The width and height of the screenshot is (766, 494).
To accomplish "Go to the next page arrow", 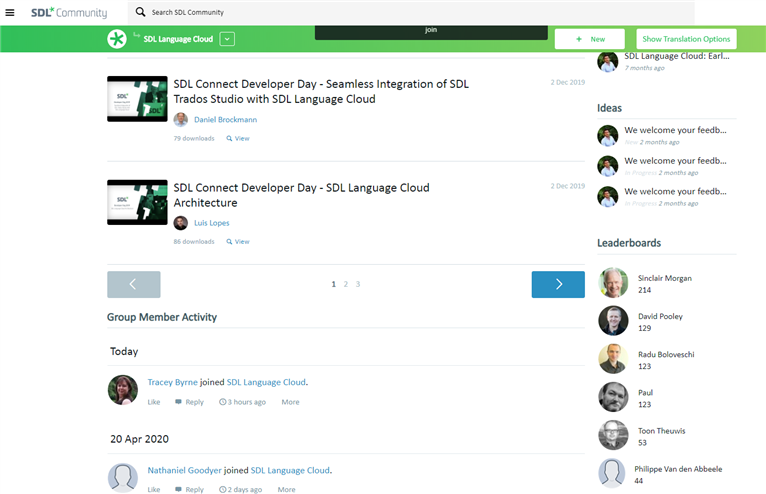I will [x=558, y=284].
